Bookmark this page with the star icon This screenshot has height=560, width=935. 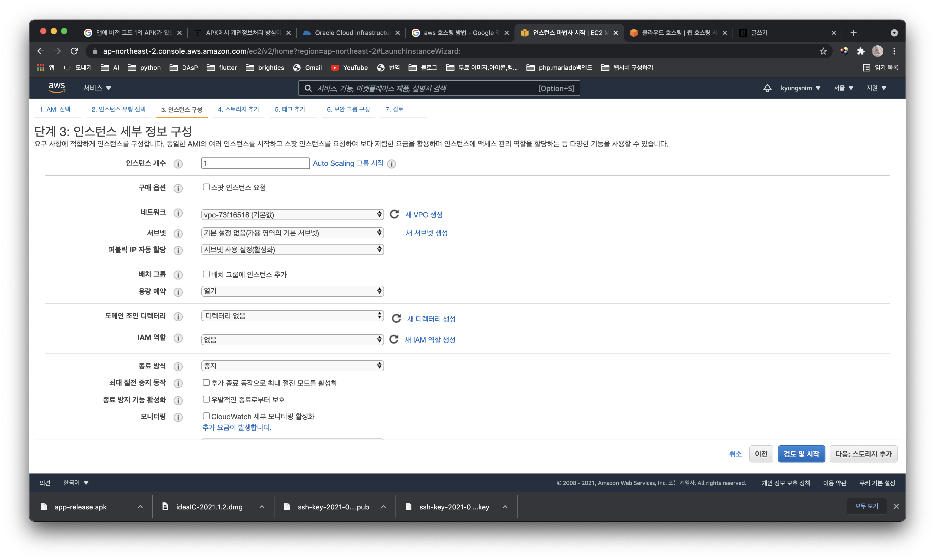coord(823,51)
